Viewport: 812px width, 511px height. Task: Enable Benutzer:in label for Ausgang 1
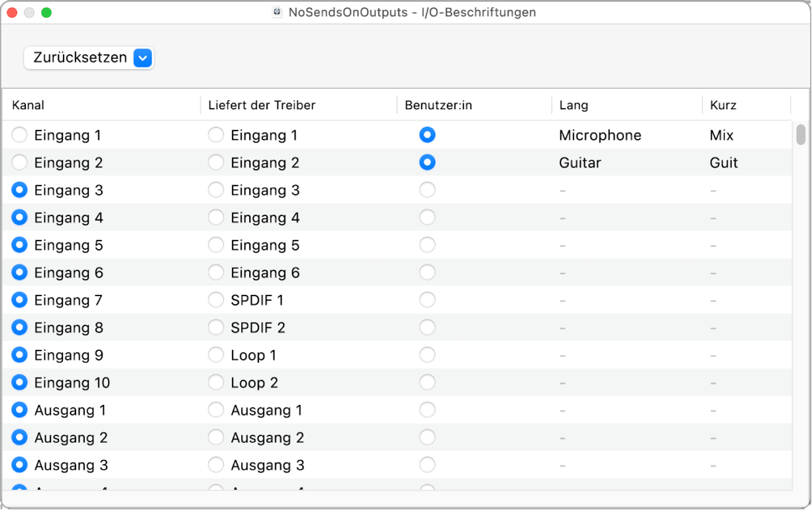pos(427,410)
